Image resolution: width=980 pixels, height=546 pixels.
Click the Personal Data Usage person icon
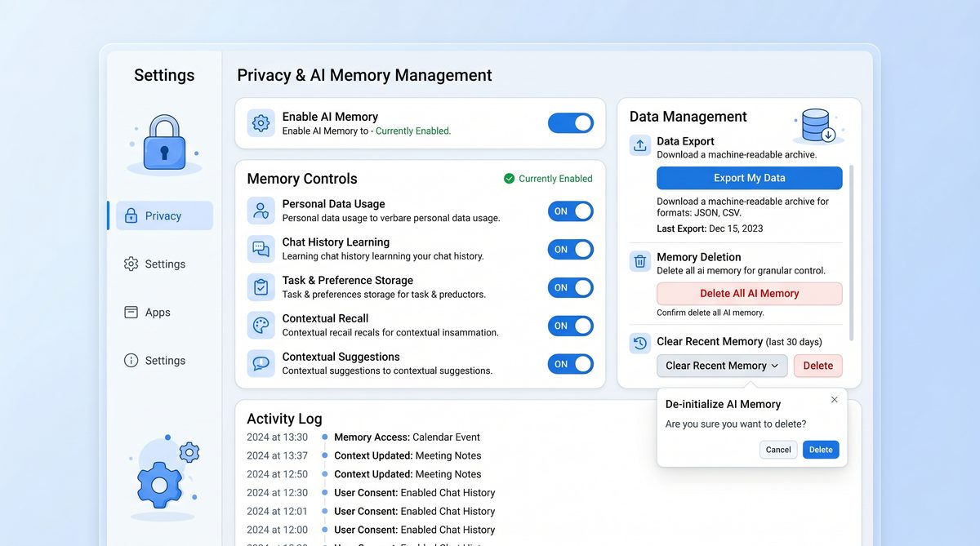pyautogui.click(x=261, y=211)
